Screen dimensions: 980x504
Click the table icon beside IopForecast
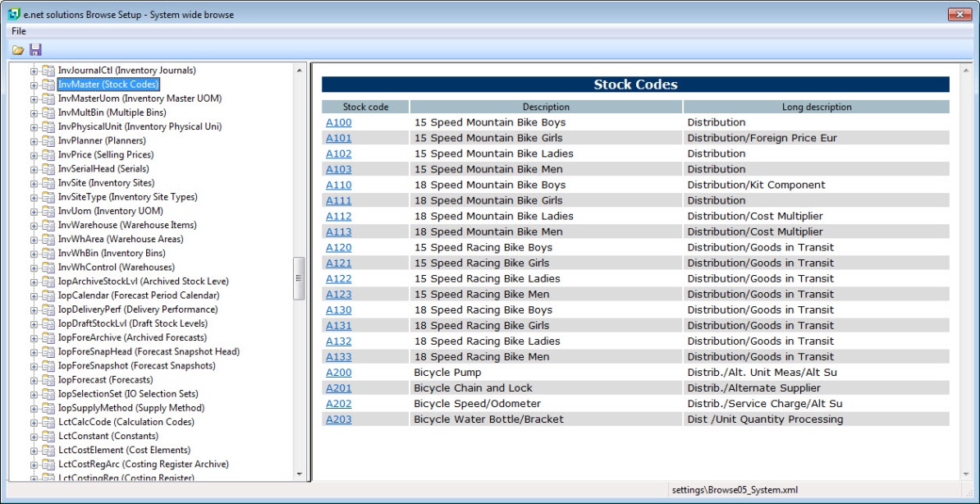coord(48,380)
